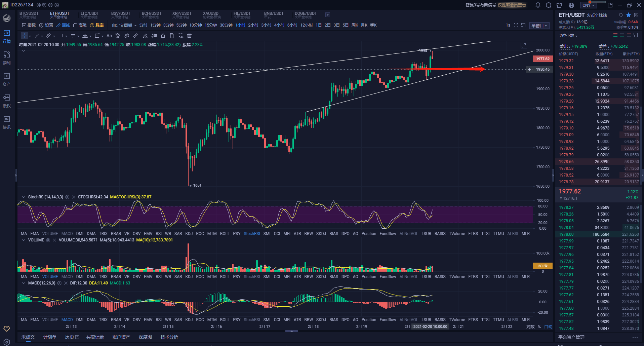Select the rectangle shape drawing tool

click(x=61, y=36)
